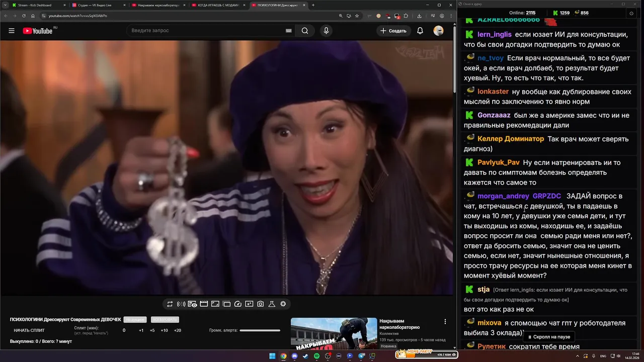Open chat window settings gear icon
644x362 pixels.
coord(631,13)
